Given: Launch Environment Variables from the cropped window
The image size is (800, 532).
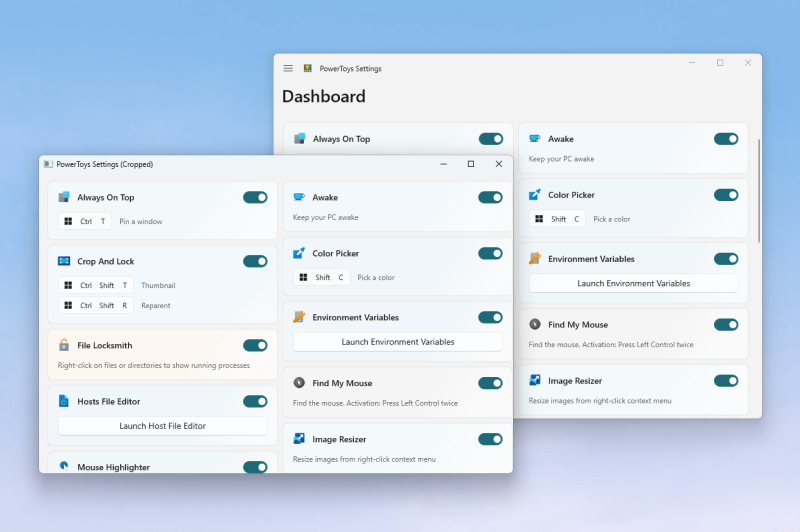Looking at the screenshot, I should tap(398, 342).
